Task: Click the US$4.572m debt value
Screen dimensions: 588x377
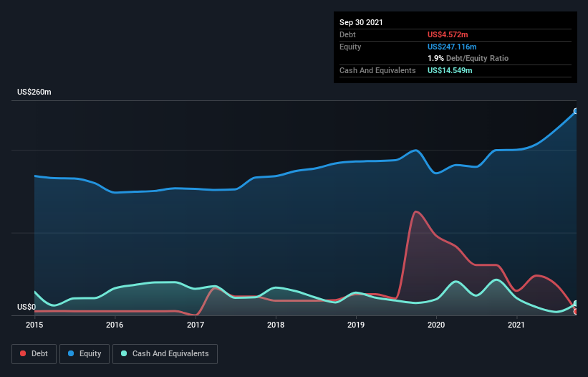Action: (448, 34)
